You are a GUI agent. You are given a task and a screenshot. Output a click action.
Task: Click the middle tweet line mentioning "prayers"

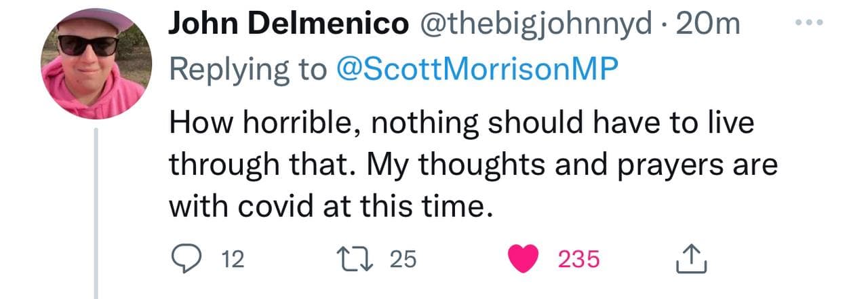(x=473, y=165)
